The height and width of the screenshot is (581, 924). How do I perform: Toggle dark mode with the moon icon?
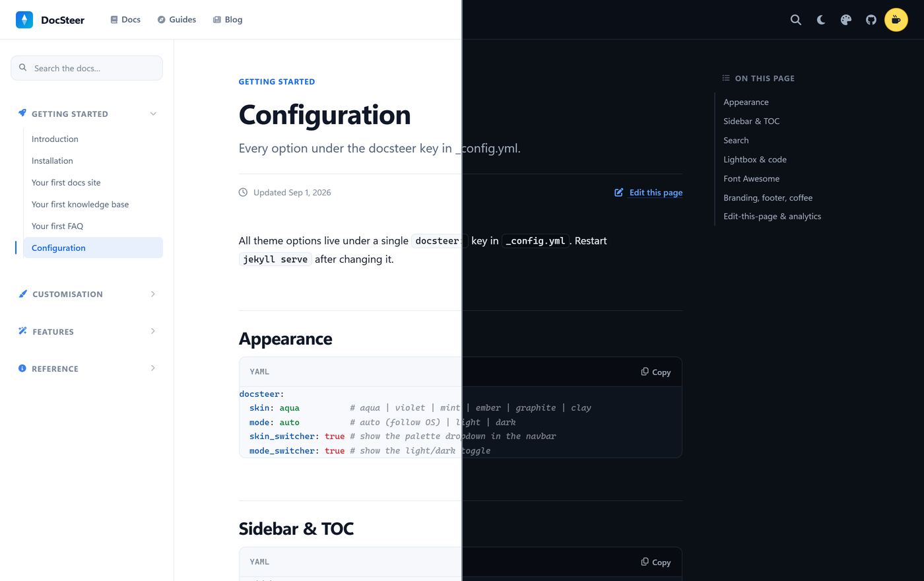(821, 20)
